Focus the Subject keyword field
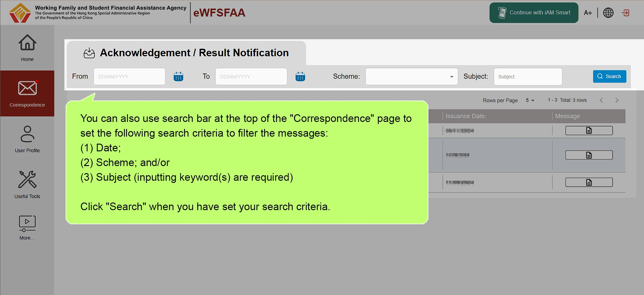 pyautogui.click(x=528, y=77)
